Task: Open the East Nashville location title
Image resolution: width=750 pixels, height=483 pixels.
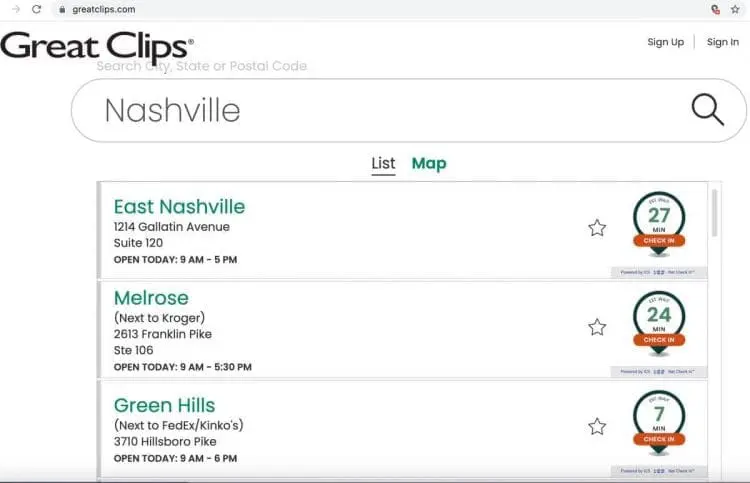Action: [x=179, y=207]
